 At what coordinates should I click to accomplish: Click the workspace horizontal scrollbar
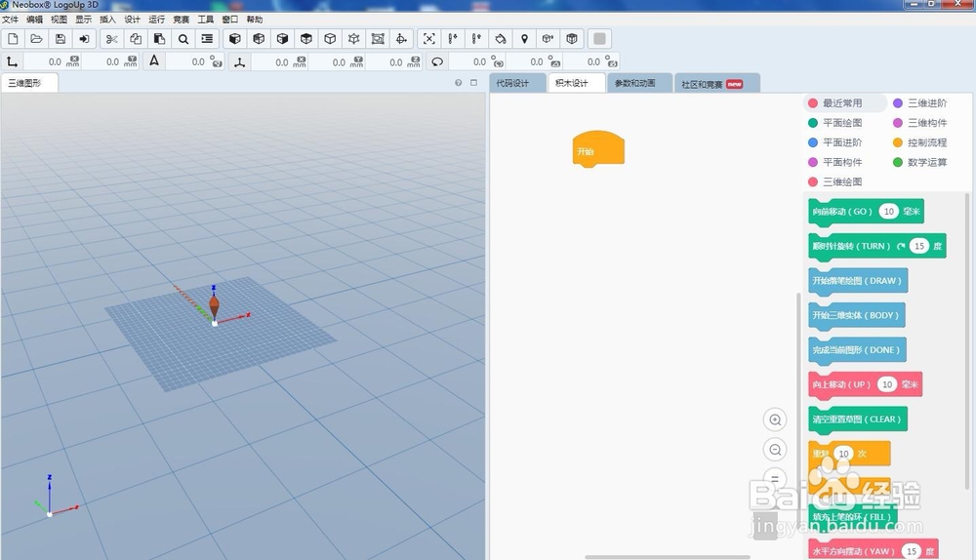click(x=668, y=557)
